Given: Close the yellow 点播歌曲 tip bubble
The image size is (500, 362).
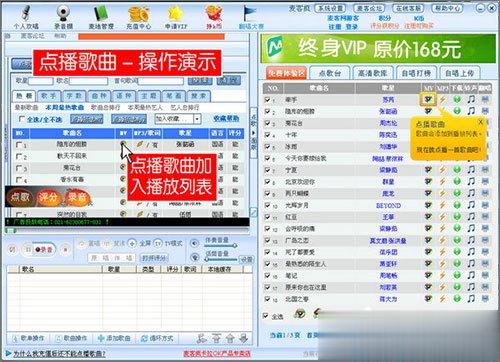Looking at the screenshot, I should coord(480,122).
